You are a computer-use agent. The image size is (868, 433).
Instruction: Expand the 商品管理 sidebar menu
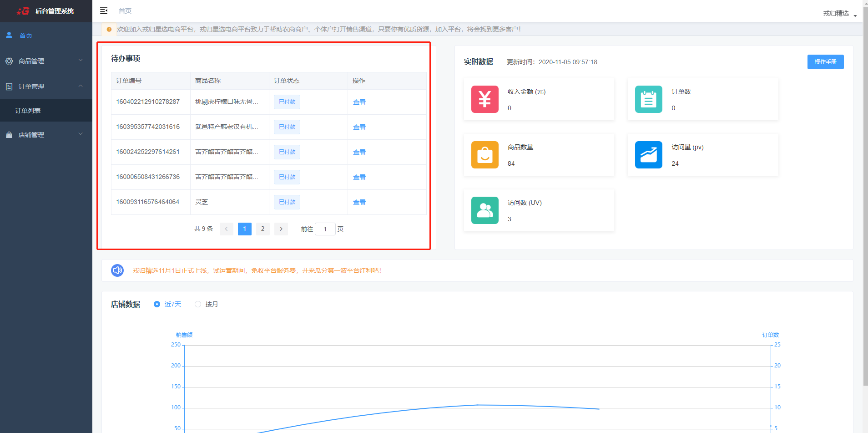point(45,61)
